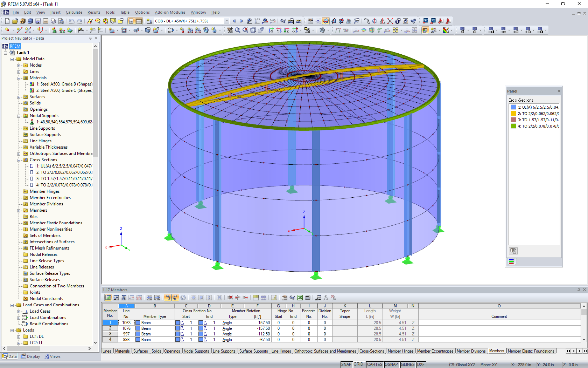Collapse the Model Data tree node

(13, 59)
